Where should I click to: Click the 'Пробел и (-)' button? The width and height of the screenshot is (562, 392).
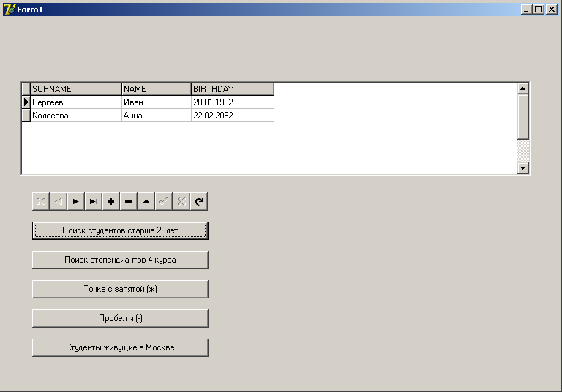[x=120, y=318]
